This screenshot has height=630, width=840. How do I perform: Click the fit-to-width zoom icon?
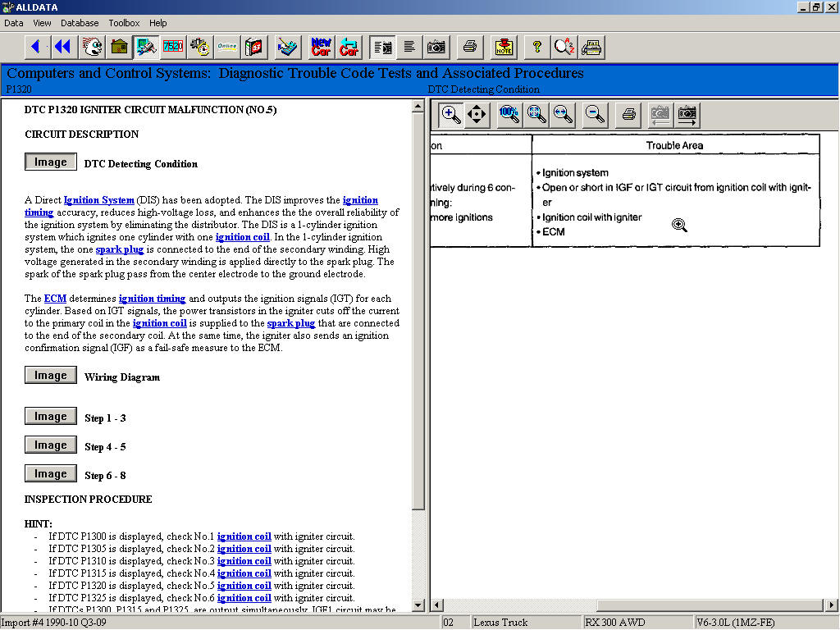click(564, 115)
